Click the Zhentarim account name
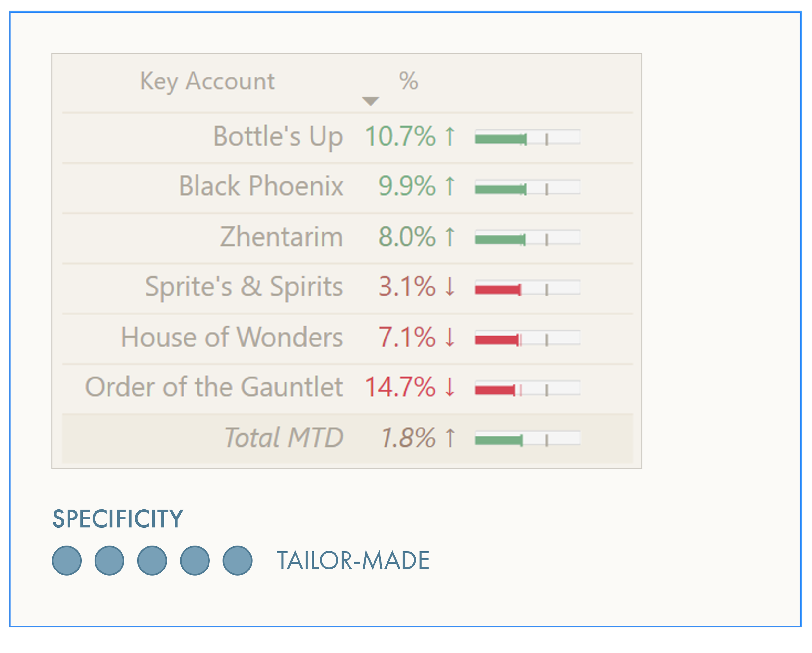812x653 pixels. click(x=281, y=237)
